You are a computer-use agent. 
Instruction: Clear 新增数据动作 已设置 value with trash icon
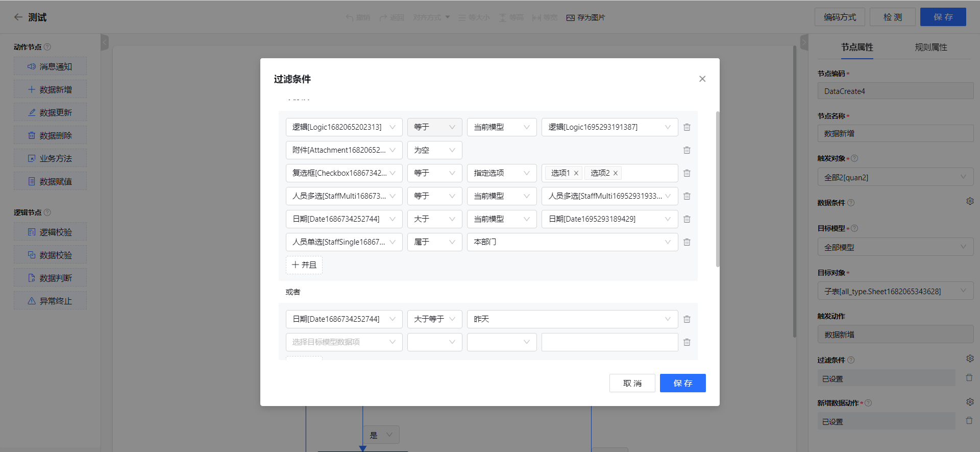click(969, 421)
